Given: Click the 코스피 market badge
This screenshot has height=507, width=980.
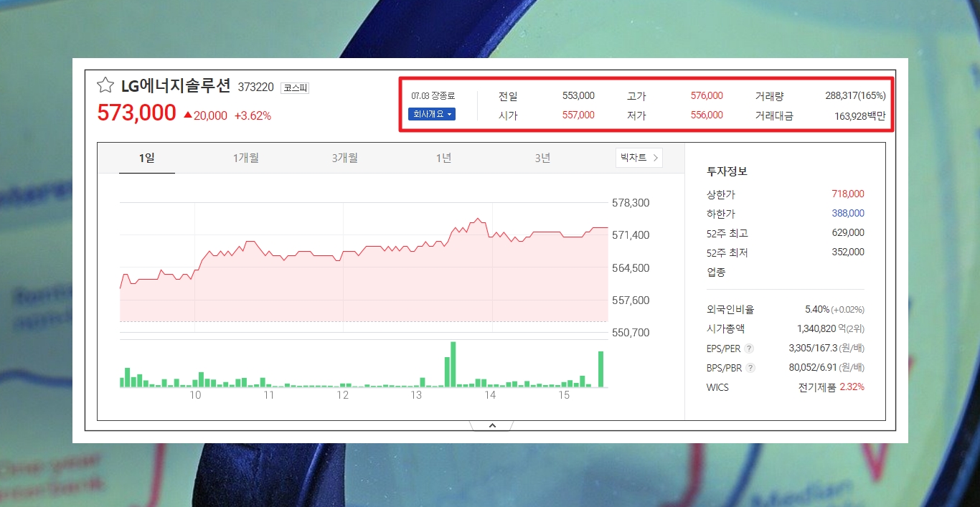Looking at the screenshot, I should pos(295,87).
